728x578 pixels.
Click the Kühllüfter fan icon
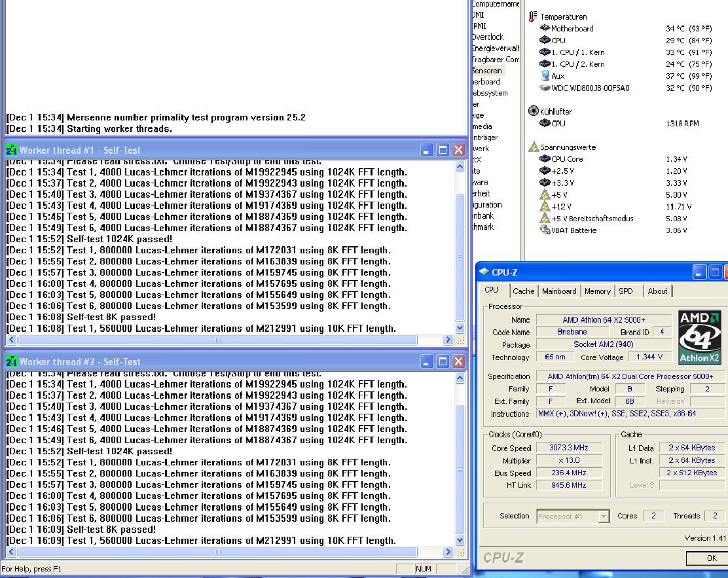[534, 111]
